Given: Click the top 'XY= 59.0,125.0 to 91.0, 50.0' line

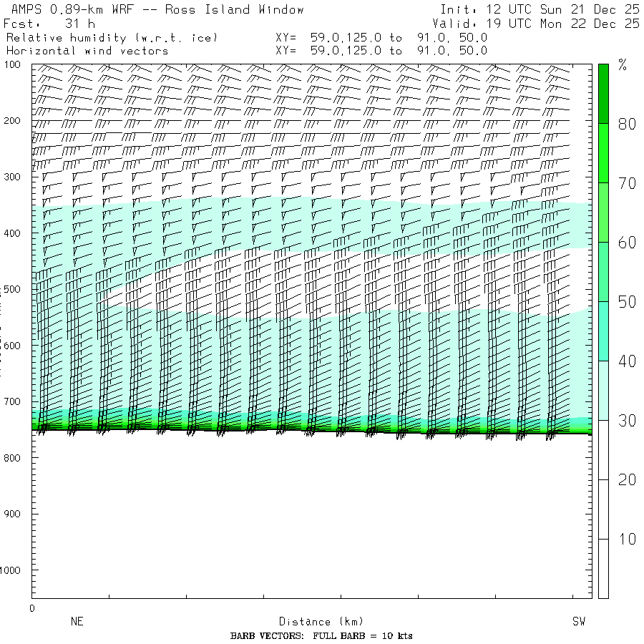Looking at the screenshot, I should tap(381, 38).
